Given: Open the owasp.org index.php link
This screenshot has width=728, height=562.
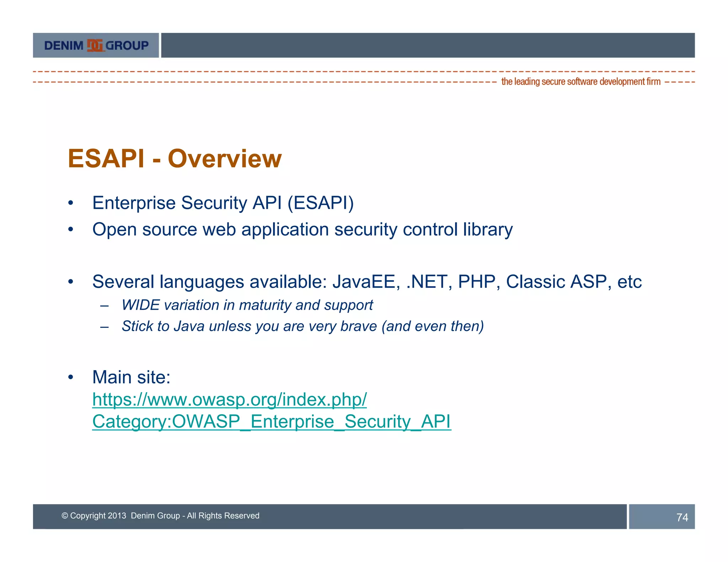Looking at the screenshot, I should (229, 399).
